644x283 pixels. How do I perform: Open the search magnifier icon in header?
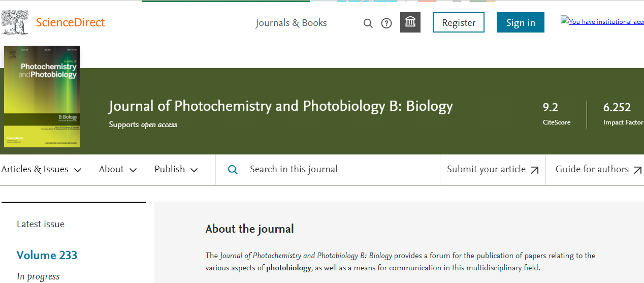pos(368,23)
